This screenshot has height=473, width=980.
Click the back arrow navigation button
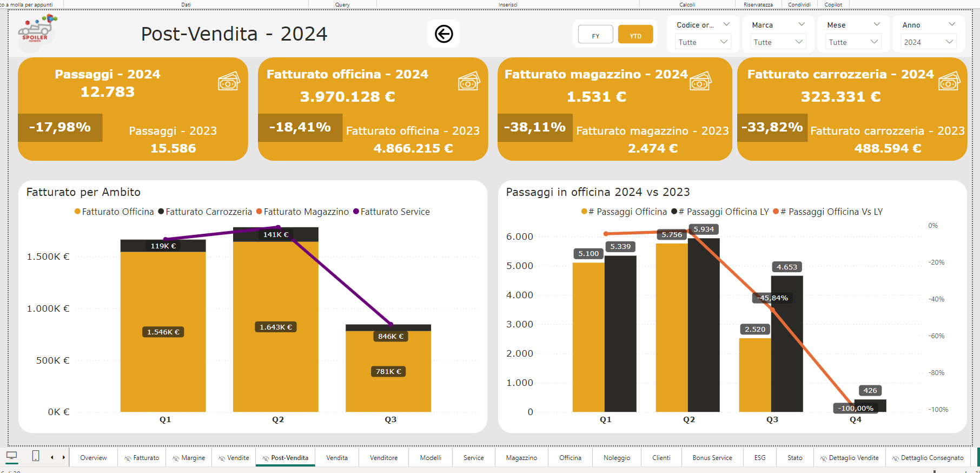(443, 34)
